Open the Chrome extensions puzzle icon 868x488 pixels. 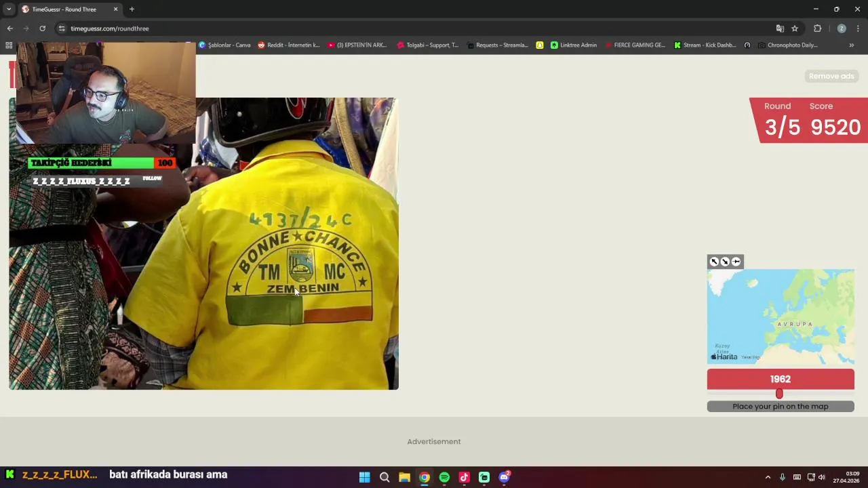pos(817,28)
